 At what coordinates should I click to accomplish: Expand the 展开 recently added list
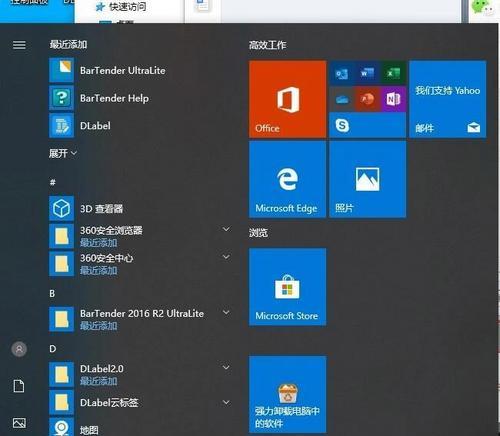click(x=63, y=153)
